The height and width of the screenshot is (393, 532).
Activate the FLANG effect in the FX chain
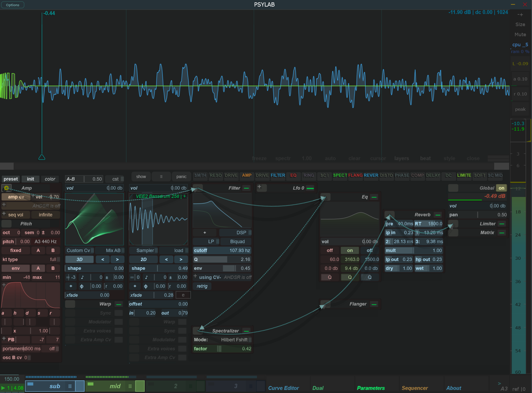click(x=356, y=175)
